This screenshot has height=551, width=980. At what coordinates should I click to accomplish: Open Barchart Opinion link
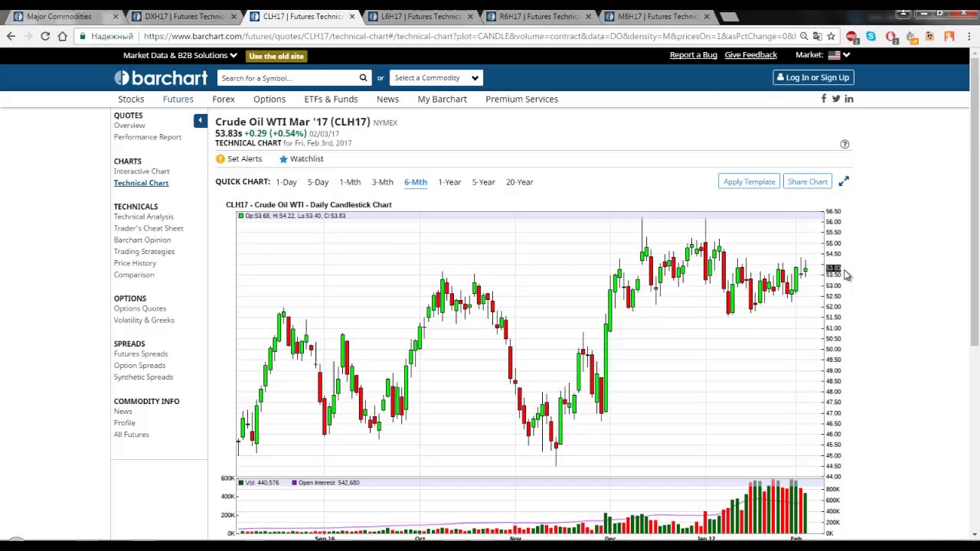click(x=142, y=240)
